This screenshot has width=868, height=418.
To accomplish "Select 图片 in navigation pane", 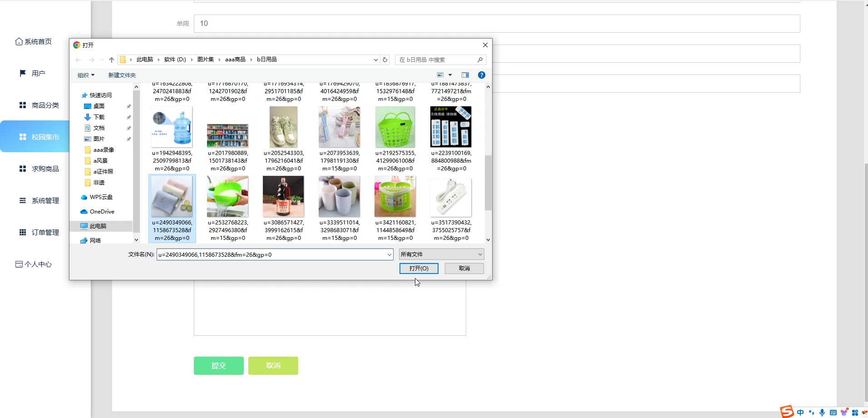I will [94, 139].
